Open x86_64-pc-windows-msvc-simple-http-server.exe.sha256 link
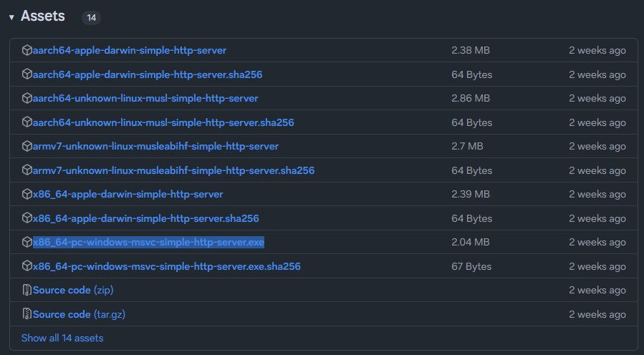The width and height of the screenshot is (644, 355). [166, 266]
